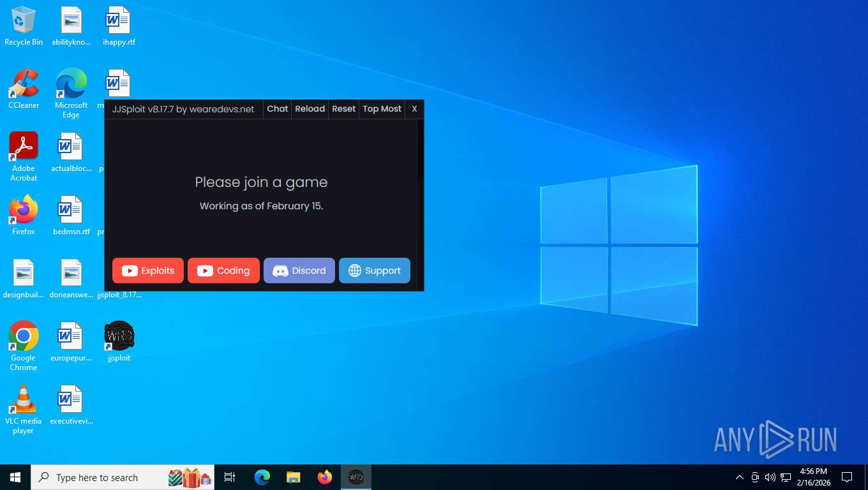
Task: Open the Exploits YouTube button
Action: [x=148, y=271]
